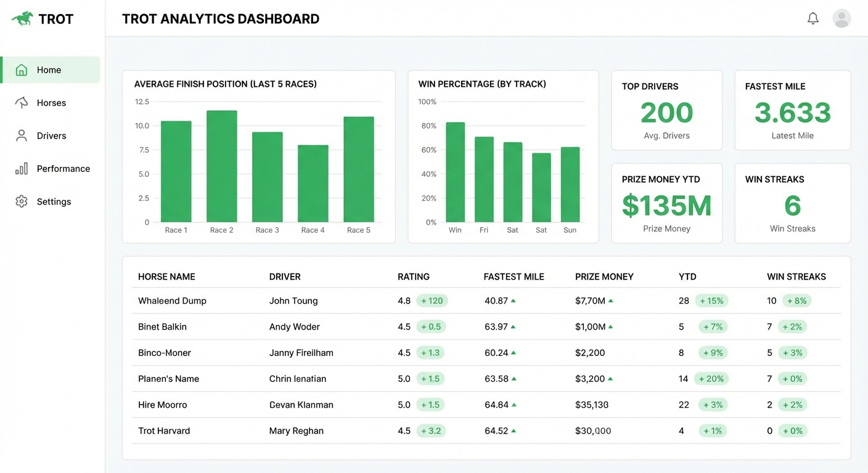
Task: Go to the Performance menu item
Action: click(x=63, y=169)
